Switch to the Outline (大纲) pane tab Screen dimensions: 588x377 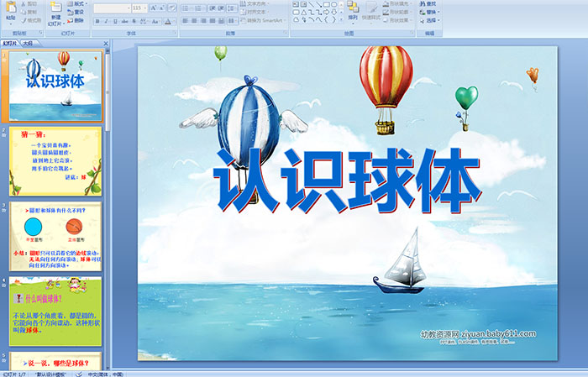coord(28,44)
